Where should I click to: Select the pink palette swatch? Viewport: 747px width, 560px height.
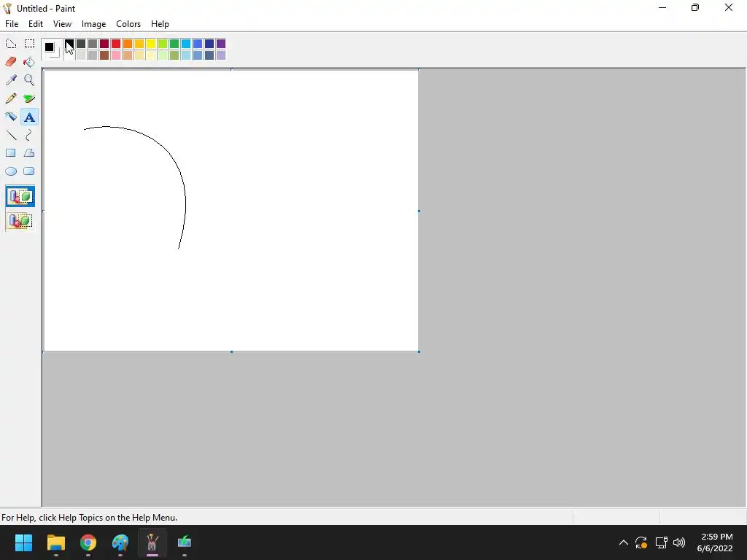point(116,55)
